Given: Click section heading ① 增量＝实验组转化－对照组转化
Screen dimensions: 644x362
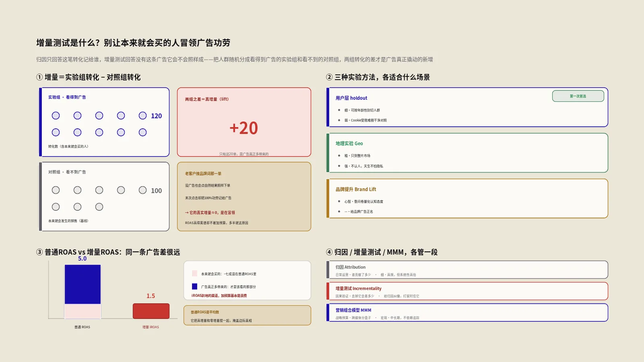Looking at the screenshot, I should coord(89,77).
